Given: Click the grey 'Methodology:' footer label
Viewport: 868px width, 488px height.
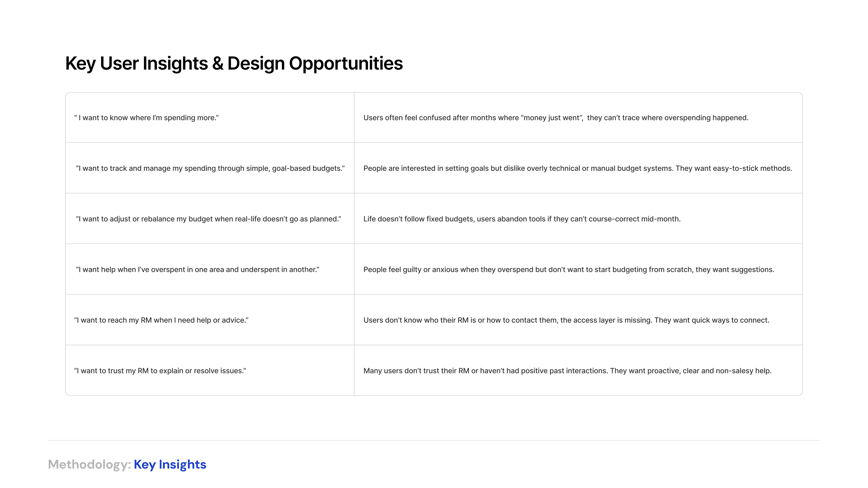Looking at the screenshot, I should pyautogui.click(x=89, y=464).
